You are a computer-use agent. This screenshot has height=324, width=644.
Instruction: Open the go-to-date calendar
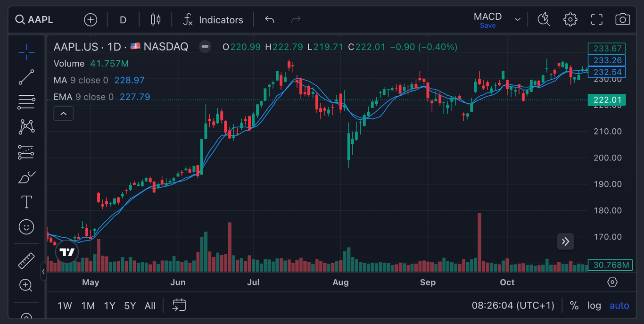(x=179, y=305)
